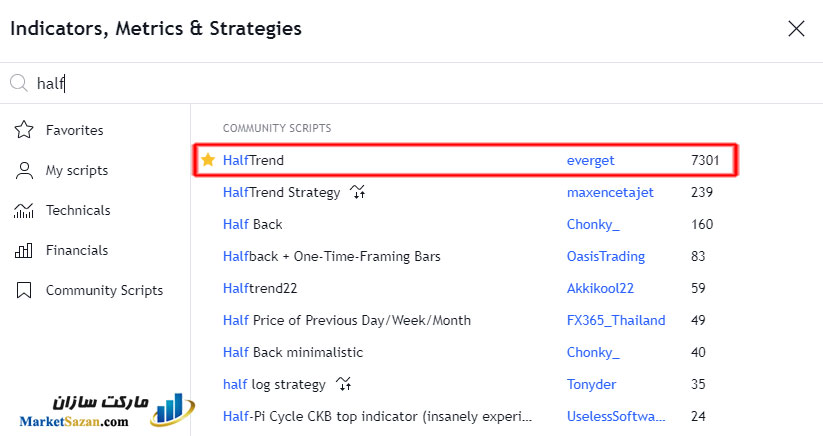Viewport: 823px width, 436px height.
Task: Click the strategy arrows icon next to HalfTrend Strategy
Action: point(358,192)
